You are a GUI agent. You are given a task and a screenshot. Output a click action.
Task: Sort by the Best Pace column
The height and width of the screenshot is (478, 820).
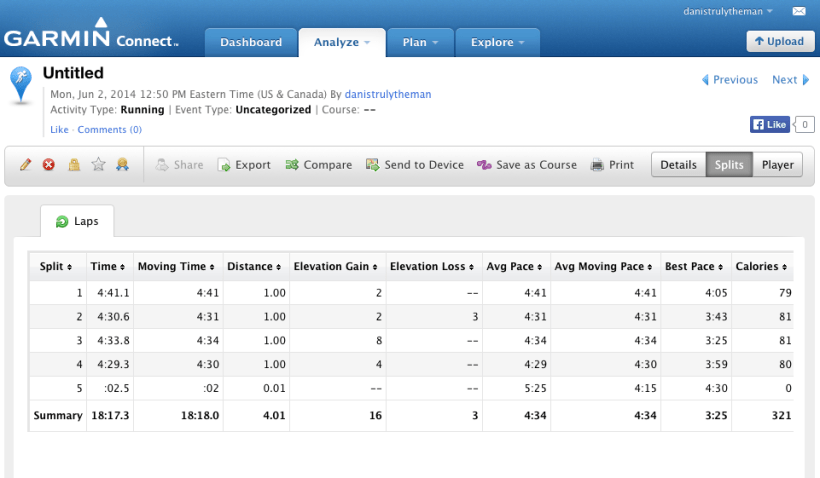coord(694,266)
